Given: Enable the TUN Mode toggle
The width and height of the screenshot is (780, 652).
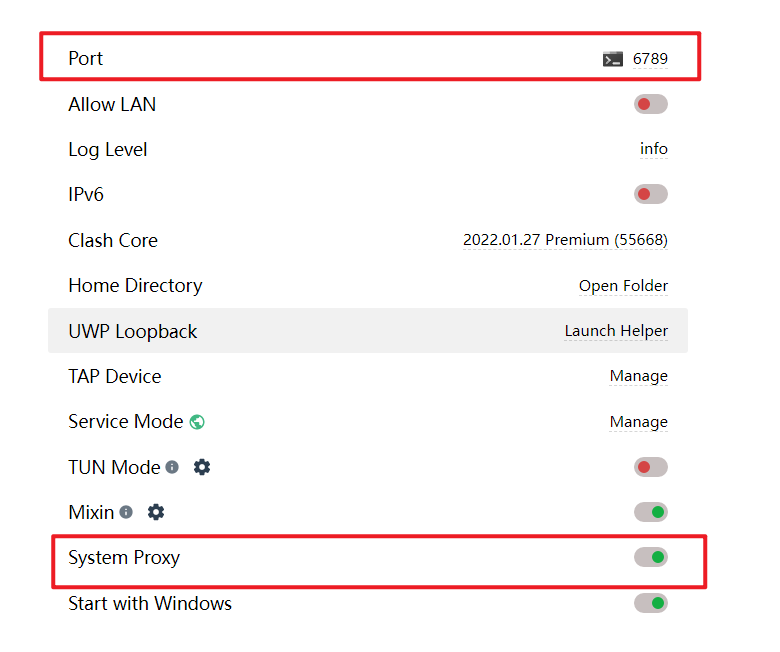Looking at the screenshot, I should coord(651,467).
